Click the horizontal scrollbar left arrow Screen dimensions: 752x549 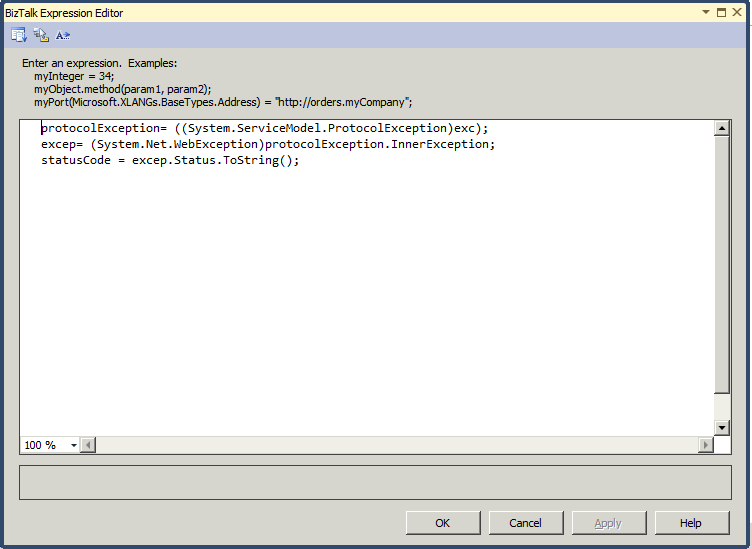88,445
